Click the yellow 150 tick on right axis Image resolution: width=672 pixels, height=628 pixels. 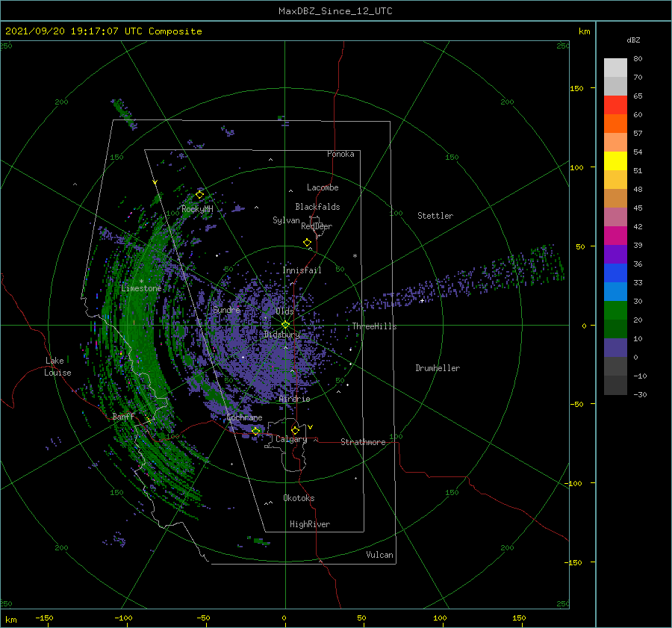[x=577, y=88]
